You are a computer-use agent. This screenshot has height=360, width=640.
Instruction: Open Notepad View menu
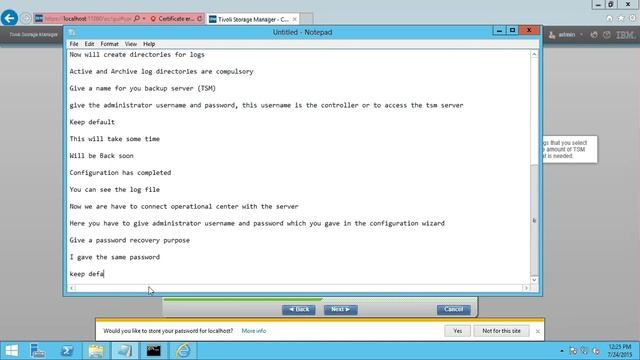pos(131,44)
